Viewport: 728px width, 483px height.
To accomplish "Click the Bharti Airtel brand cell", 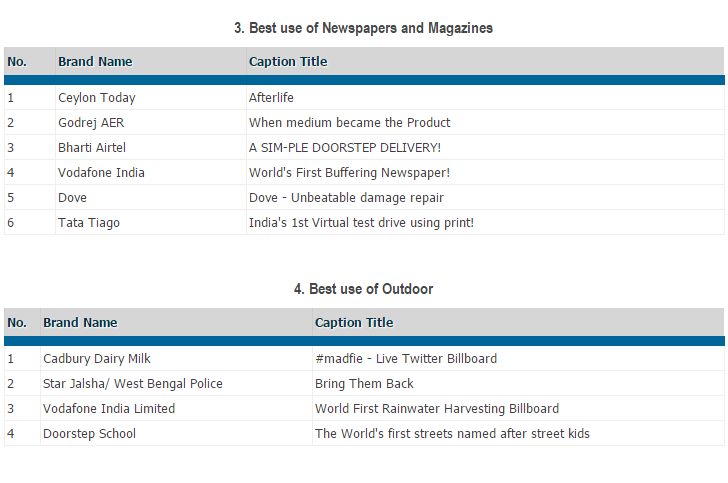I will point(92,148).
